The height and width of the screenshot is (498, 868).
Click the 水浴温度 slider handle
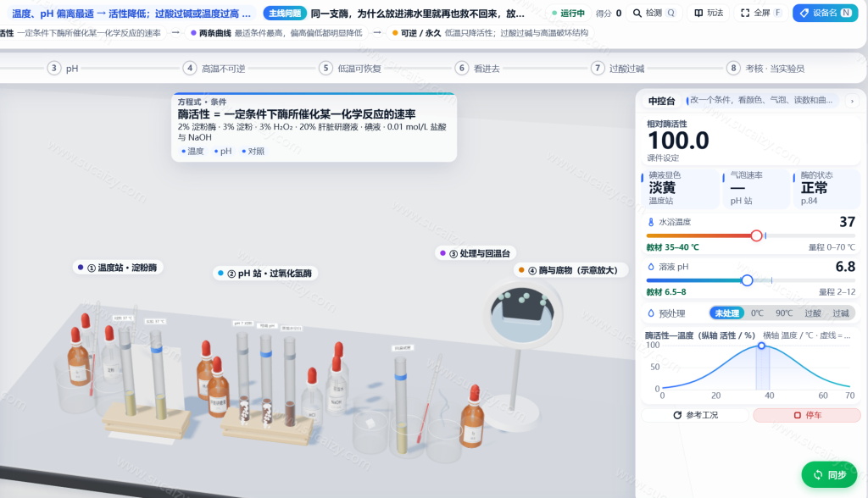756,235
